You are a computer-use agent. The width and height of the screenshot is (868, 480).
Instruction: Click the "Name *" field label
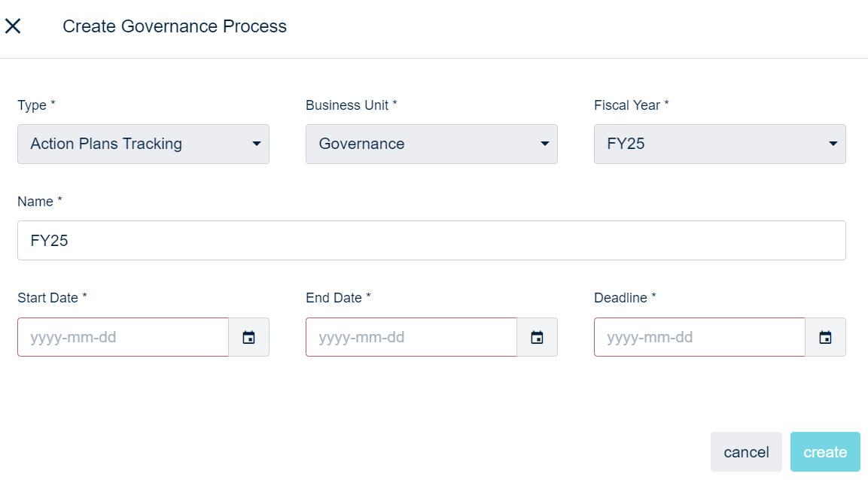coord(40,202)
